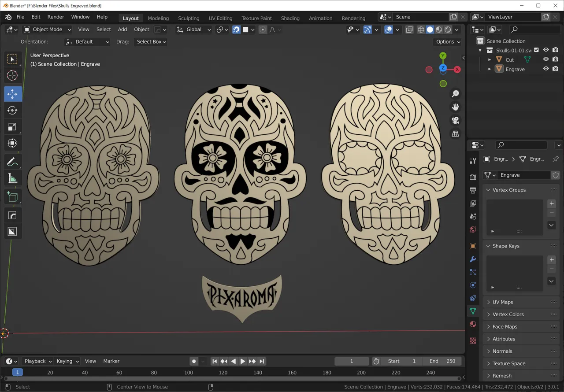The image size is (564, 392).
Task: Add a new shape key
Action: (x=551, y=259)
